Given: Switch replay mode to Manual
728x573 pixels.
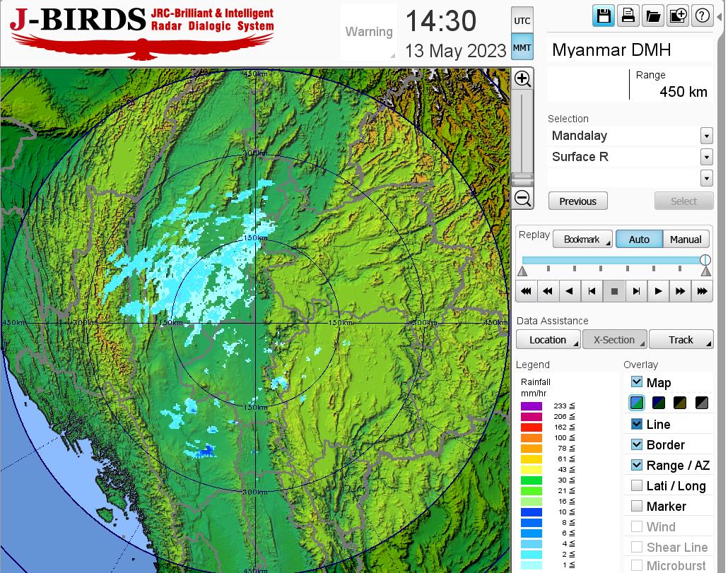Looking at the screenshot, I should coord(685,240).
